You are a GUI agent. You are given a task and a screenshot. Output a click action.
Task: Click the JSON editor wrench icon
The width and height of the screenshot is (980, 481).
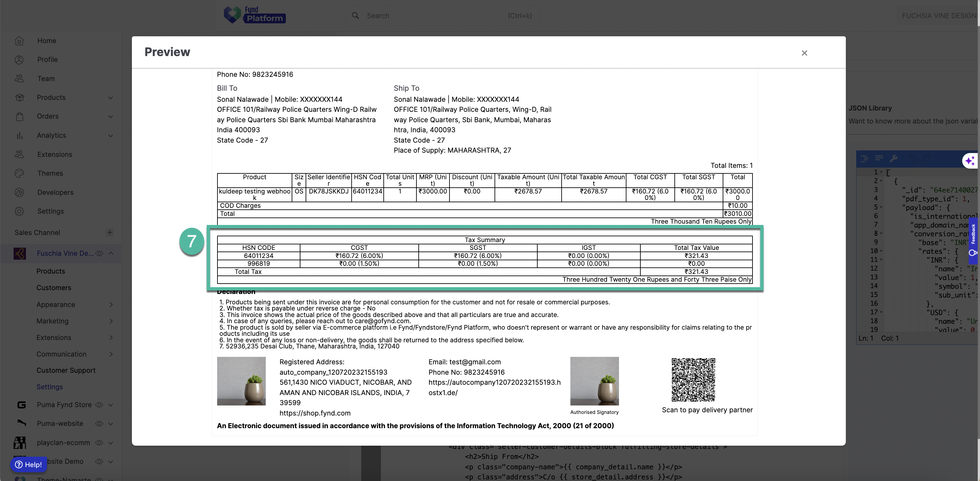point(894,158)
